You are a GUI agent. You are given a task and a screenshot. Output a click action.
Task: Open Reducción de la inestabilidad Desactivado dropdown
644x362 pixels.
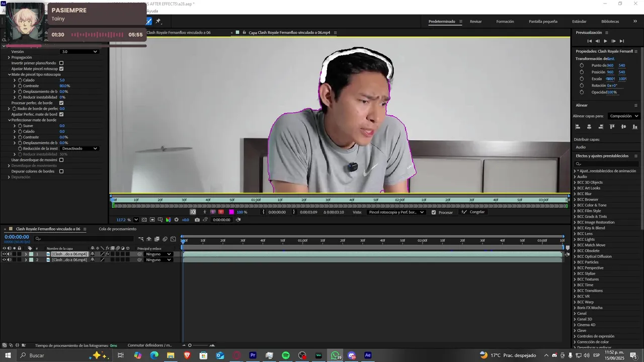click(79, 148)
